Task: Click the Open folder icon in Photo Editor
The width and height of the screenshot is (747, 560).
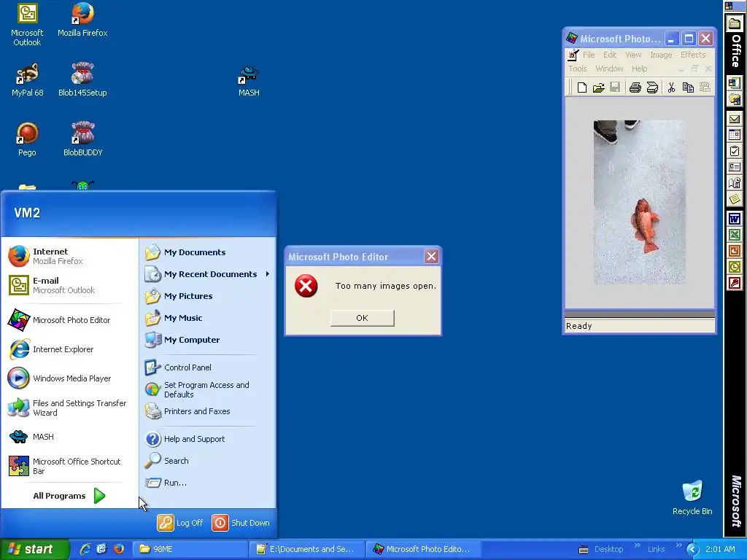Action: 598,87
